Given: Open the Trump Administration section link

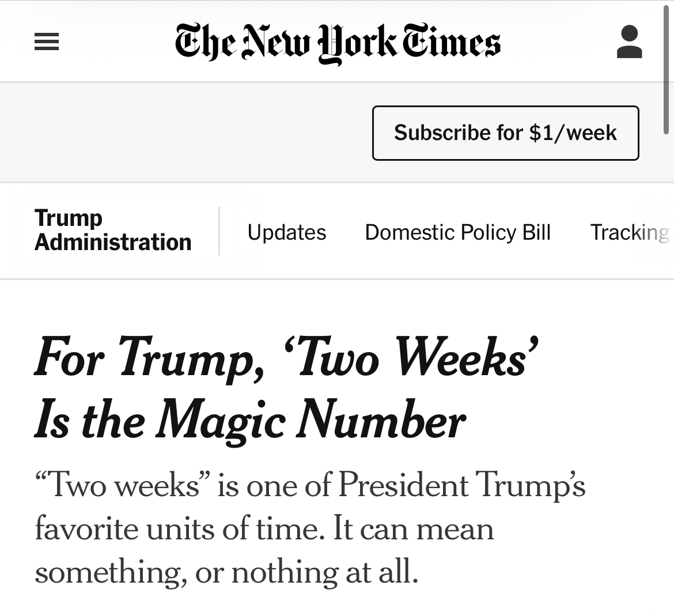Looking at the screenshot, I should click(112, 230).
